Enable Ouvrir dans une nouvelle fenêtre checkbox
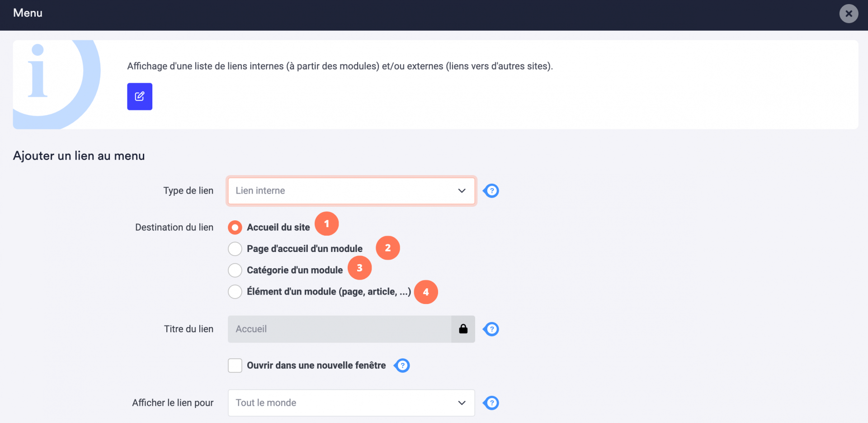This screenshot has width=868, height=423. coord(235,366)
